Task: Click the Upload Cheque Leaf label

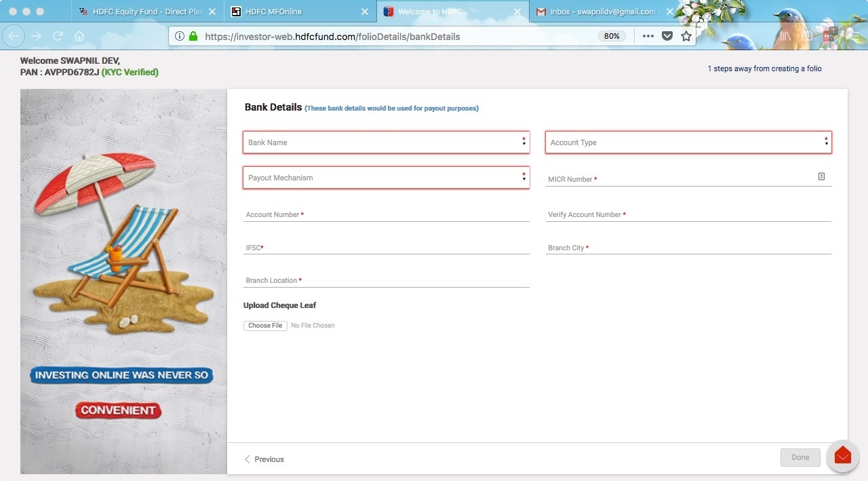Action: tap(279, 305)
